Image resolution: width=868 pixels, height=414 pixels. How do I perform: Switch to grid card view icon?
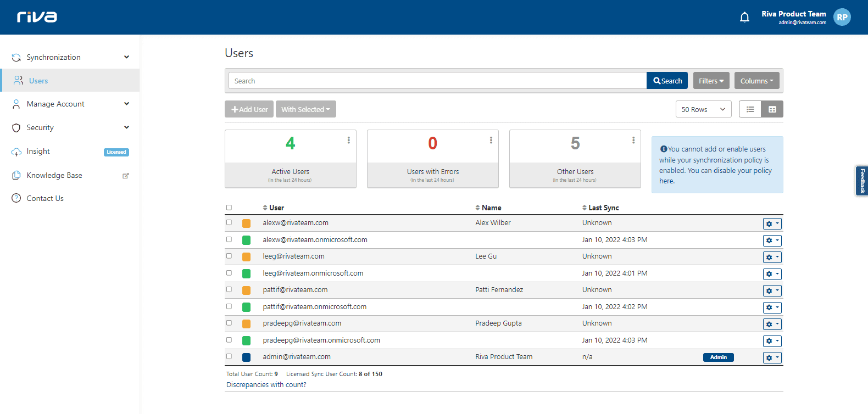tap(772, 109)
